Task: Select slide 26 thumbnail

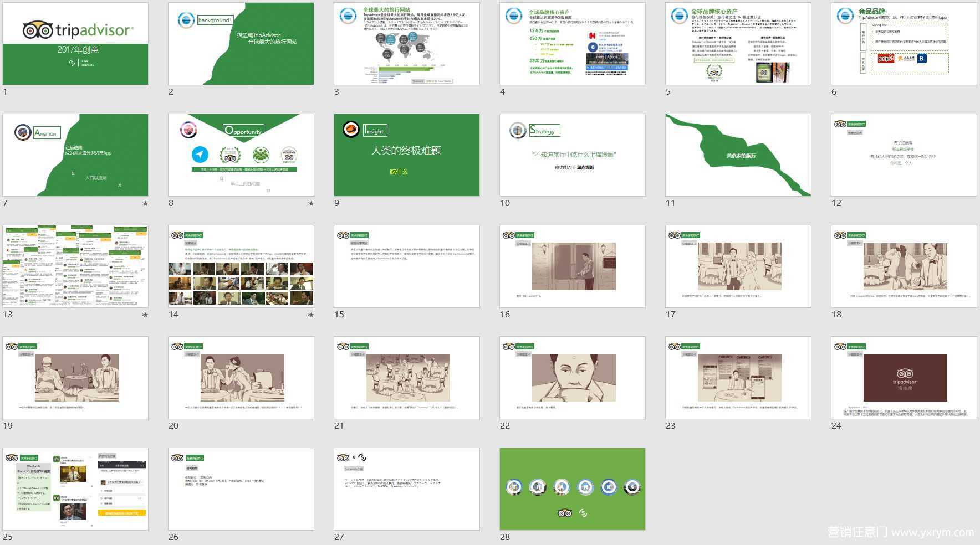Action: tap(241, 489)
